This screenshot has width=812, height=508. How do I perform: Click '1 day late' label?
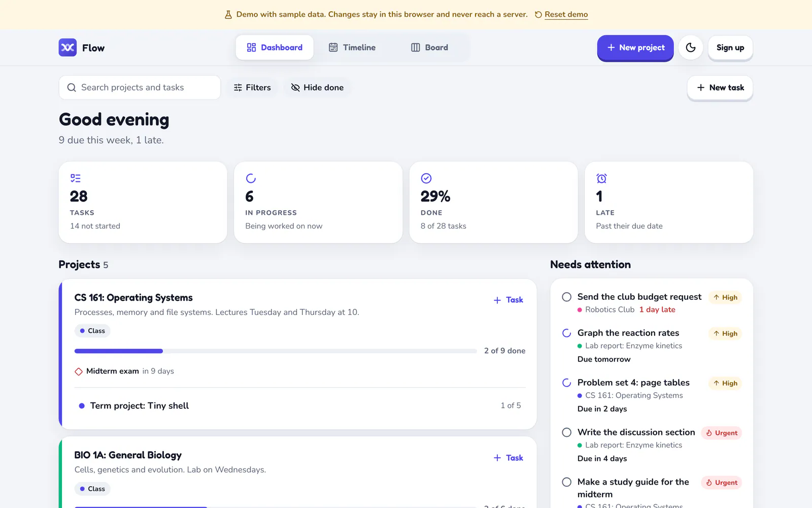(x=657, y=309)
